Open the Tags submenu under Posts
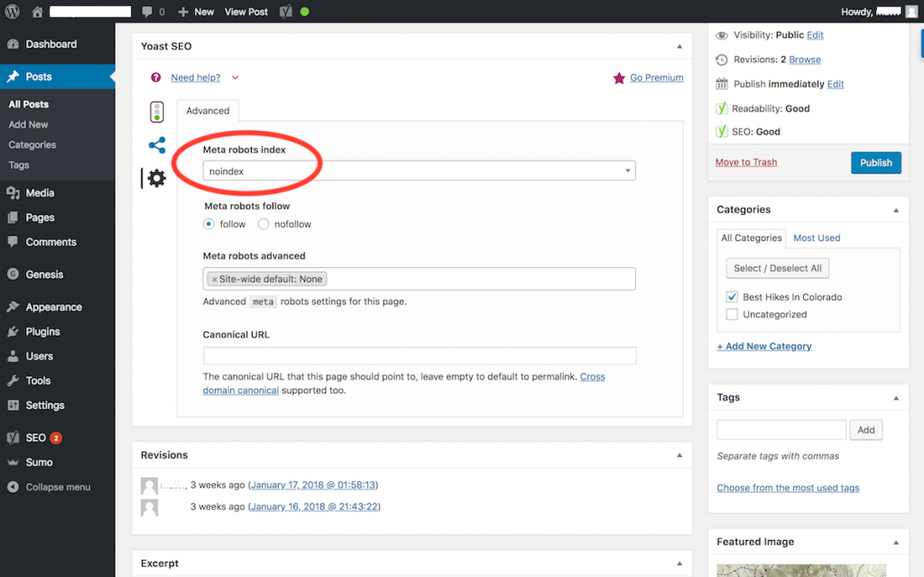This screenshot has height=577, width=924. coord(19,165)
